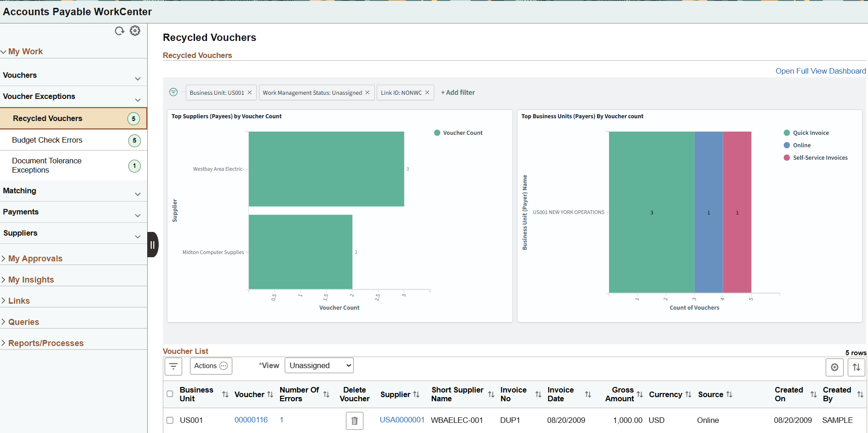This screenshot has width=868, height=433.
Task: Click the Westbay Area Electric bar
Action: coord(326,169)
